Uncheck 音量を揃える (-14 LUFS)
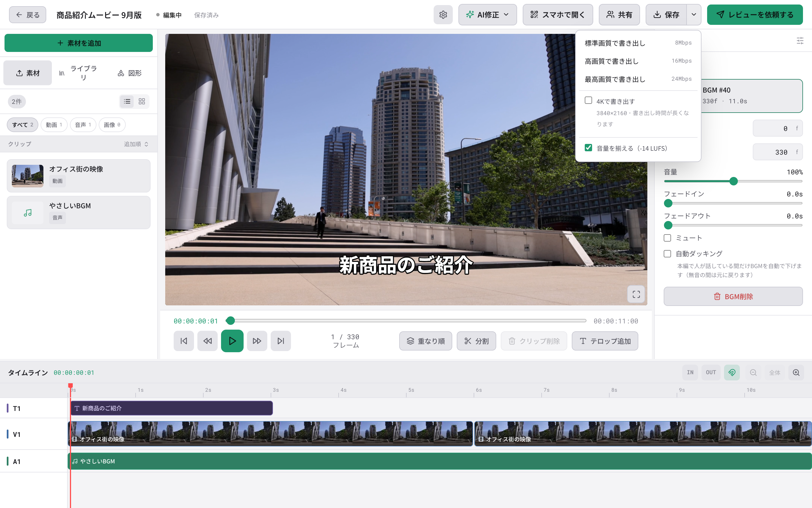The width and height of the screenshot is (812, 508). coord(588,148)
